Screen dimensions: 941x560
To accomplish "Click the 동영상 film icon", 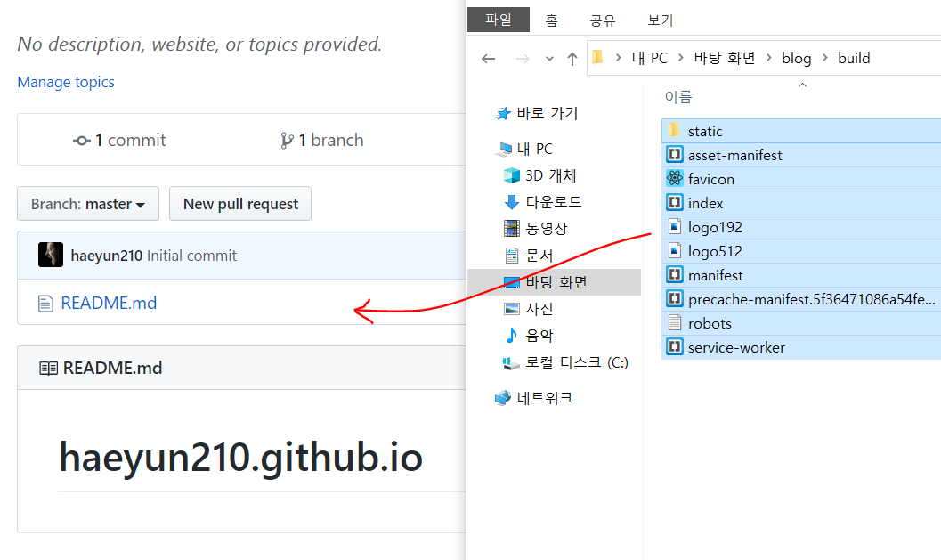I will [x=511, y=228].
